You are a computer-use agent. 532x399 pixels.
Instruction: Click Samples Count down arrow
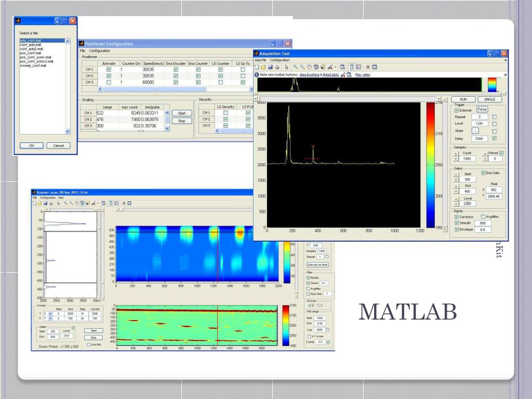tap(456, 158)
